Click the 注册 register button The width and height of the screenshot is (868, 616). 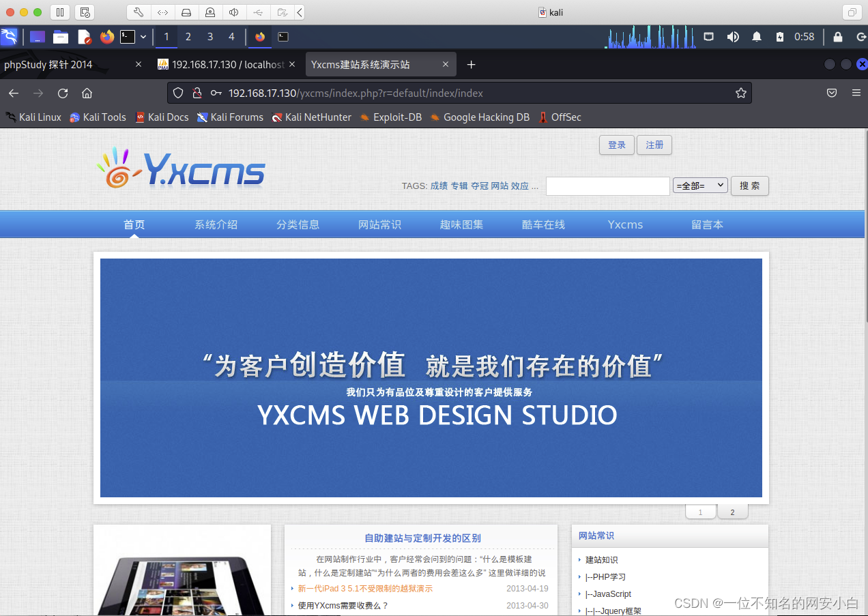click(654, 145)
